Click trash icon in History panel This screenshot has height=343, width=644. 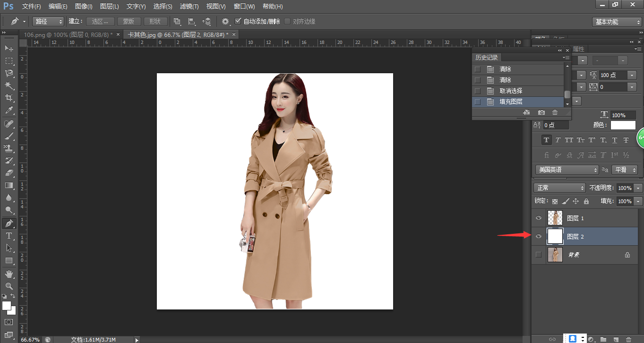[555, 112]
